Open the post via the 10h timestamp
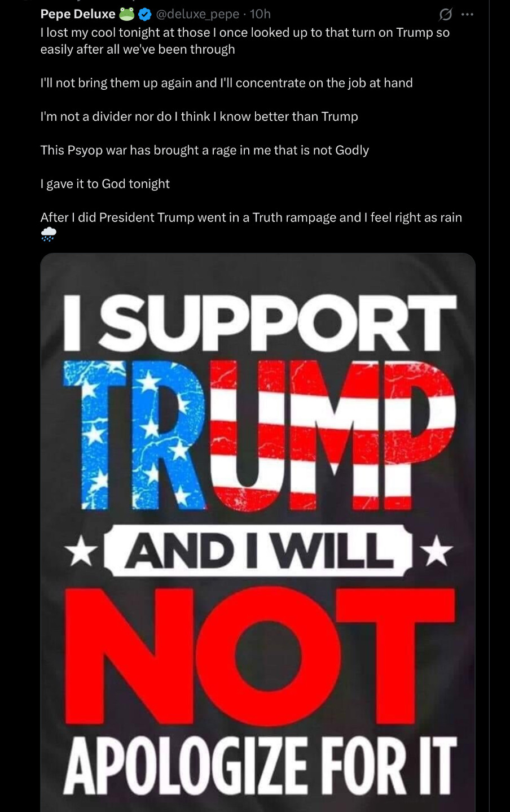Screen dimensions: 510x812 coord(261,14)
